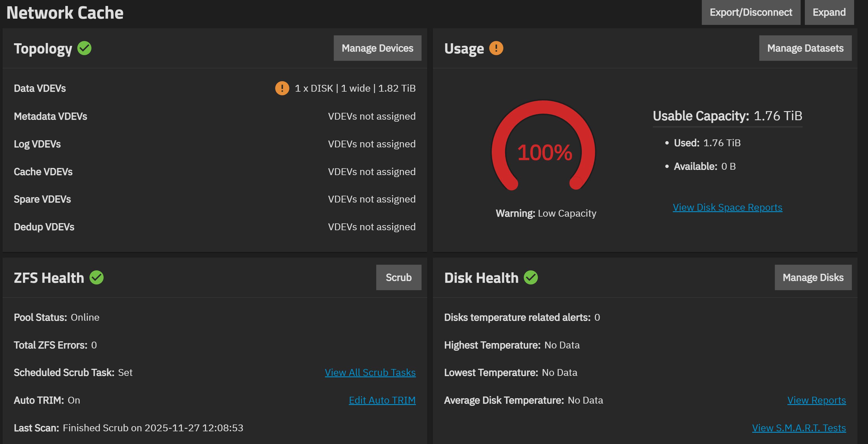
Task: Click the green check icon beside Topology
Action: pos(84,48)
